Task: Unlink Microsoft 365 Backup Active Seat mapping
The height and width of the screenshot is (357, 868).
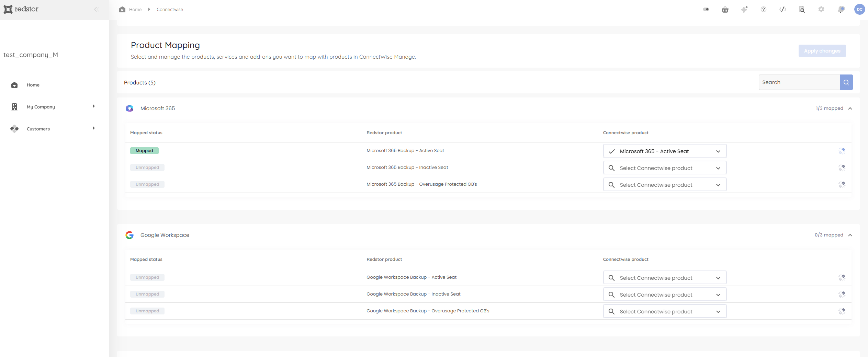Action: click(x=842, y=151)
